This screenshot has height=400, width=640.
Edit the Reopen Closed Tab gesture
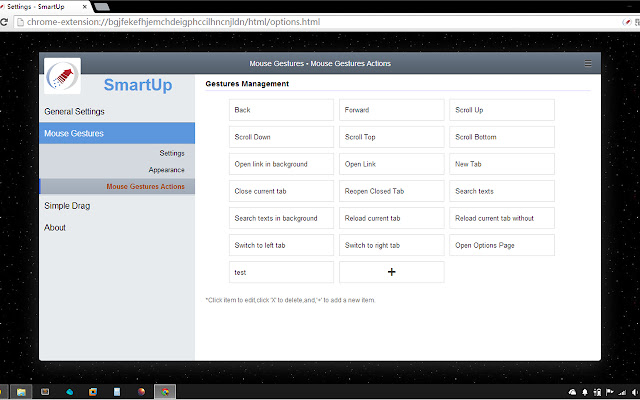pos(391,191)
